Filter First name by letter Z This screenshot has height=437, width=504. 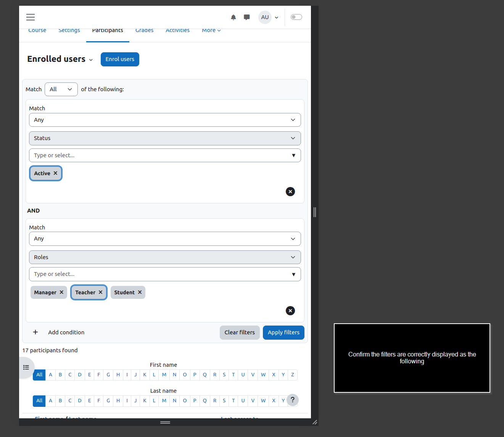pos(293,375)
